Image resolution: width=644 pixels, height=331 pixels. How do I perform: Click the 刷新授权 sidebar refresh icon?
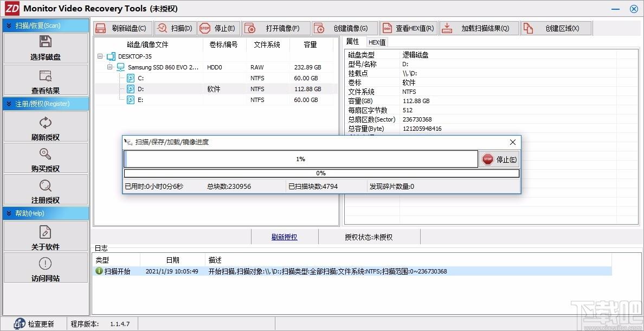(x=46, y=122)
